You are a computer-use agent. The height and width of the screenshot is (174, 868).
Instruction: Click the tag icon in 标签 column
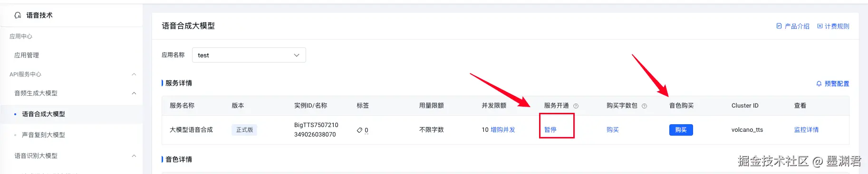coord(359,130)
